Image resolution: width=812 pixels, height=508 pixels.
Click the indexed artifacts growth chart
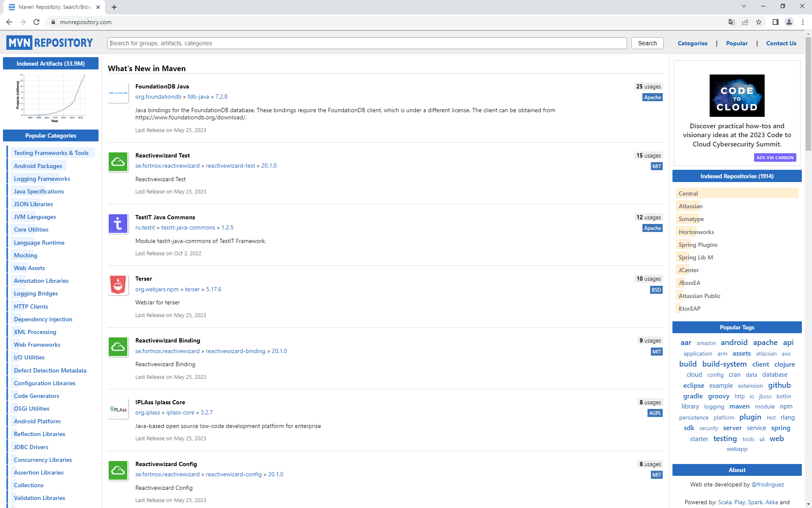pyautogui.click(x=51, y=98)
